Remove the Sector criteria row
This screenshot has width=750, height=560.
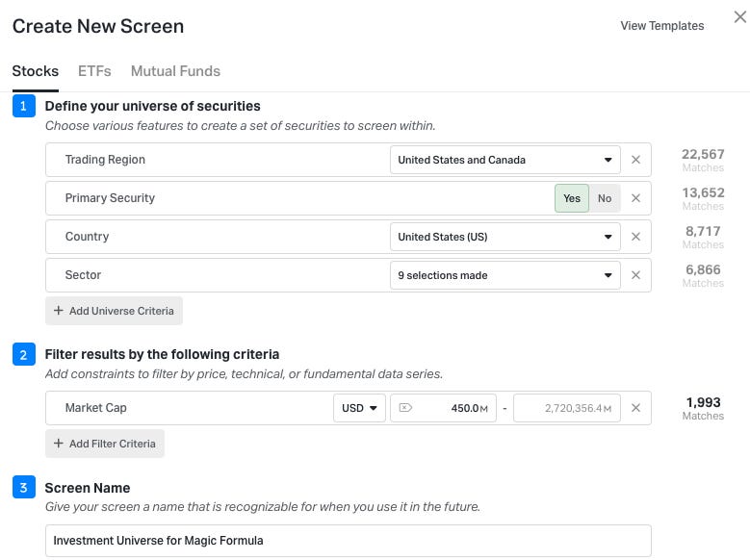[x=635, y=275]
